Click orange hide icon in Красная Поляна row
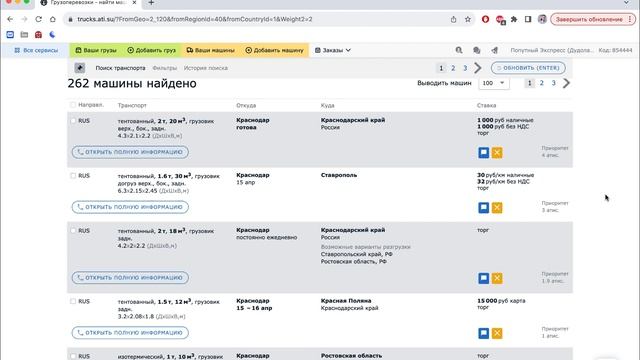The width and height of the screenshot is (640, 360). [497, 333]
